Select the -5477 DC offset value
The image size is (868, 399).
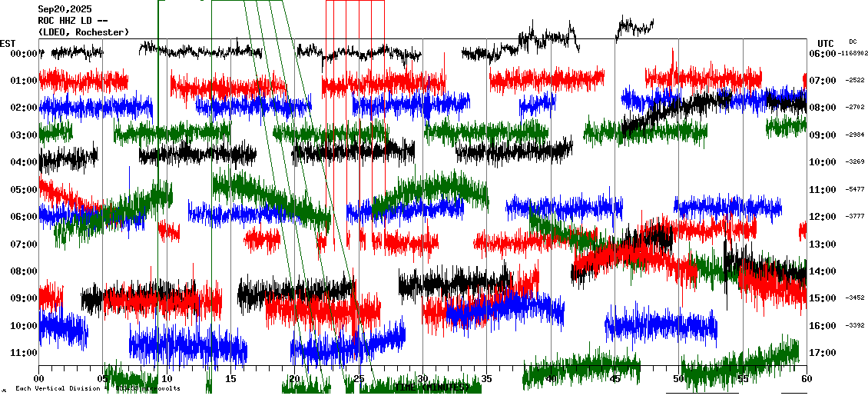855,189
